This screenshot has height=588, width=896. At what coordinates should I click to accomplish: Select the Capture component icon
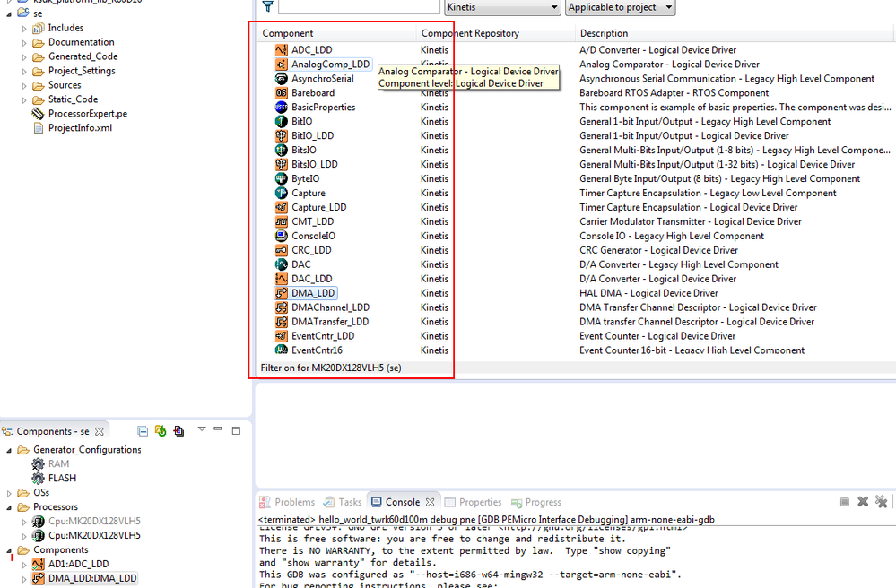(x=281, y=193)
